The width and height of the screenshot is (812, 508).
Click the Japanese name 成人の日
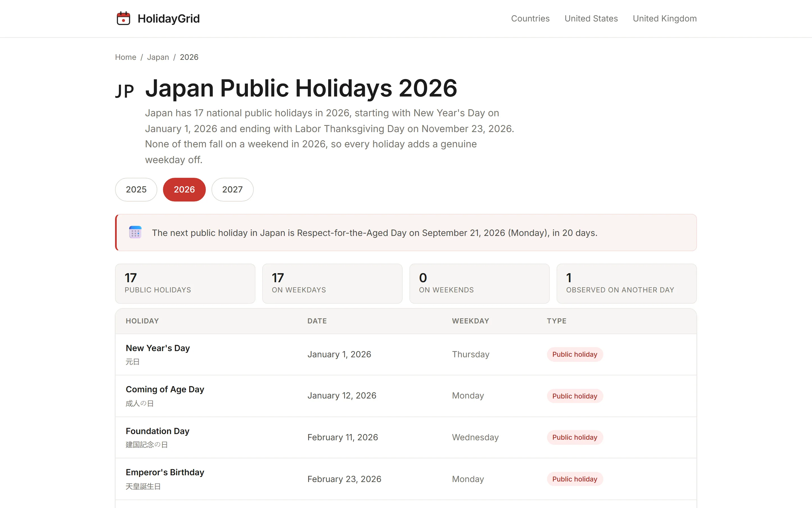(140, 404)
